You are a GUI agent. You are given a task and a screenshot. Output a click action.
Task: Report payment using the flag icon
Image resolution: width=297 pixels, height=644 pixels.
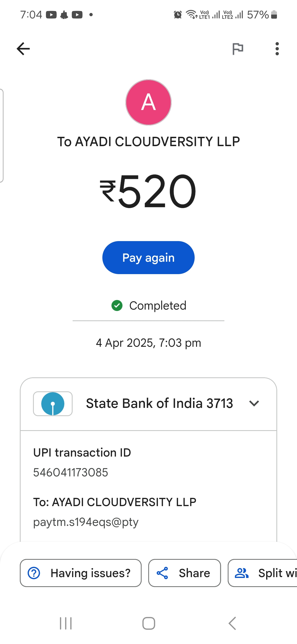(238, 49)
